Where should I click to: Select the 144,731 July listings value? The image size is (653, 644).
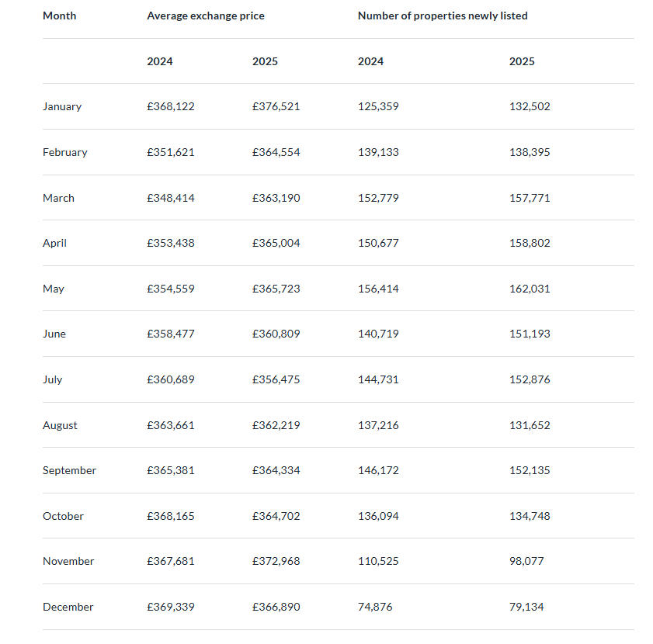[378, 379]
